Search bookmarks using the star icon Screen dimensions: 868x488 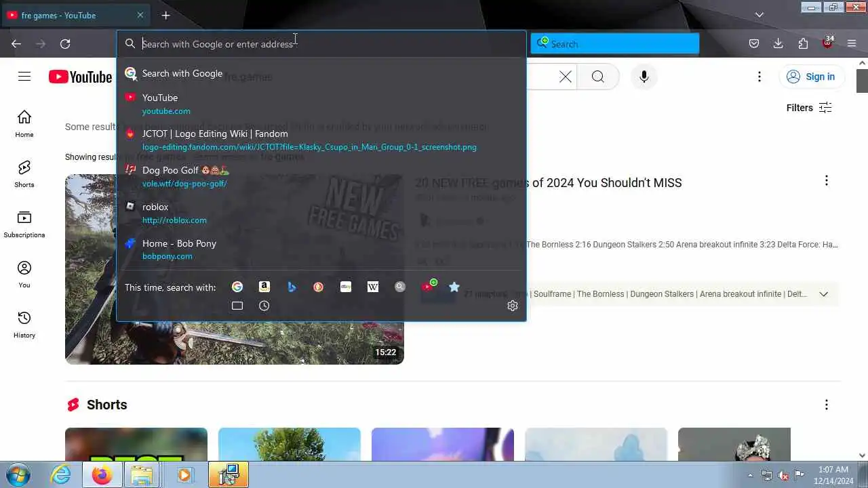(454, 287)
